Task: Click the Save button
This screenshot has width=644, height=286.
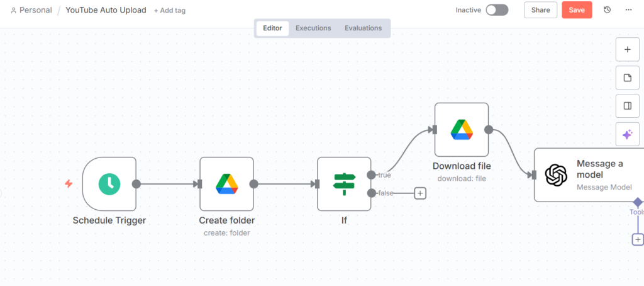Action: [x=577, y=10]
